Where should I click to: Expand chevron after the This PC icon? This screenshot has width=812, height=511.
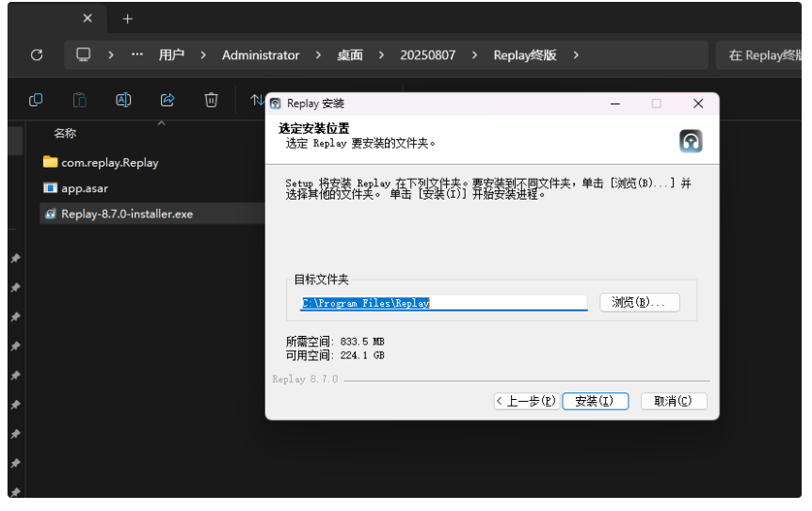(110, 55)
